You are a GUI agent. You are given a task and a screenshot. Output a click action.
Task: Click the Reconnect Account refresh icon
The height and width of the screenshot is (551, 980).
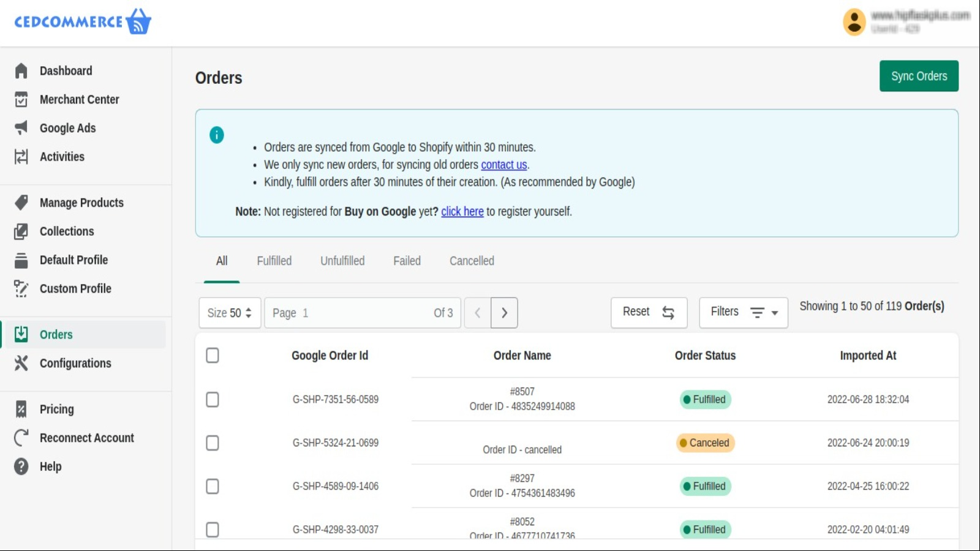pos(21,438)
